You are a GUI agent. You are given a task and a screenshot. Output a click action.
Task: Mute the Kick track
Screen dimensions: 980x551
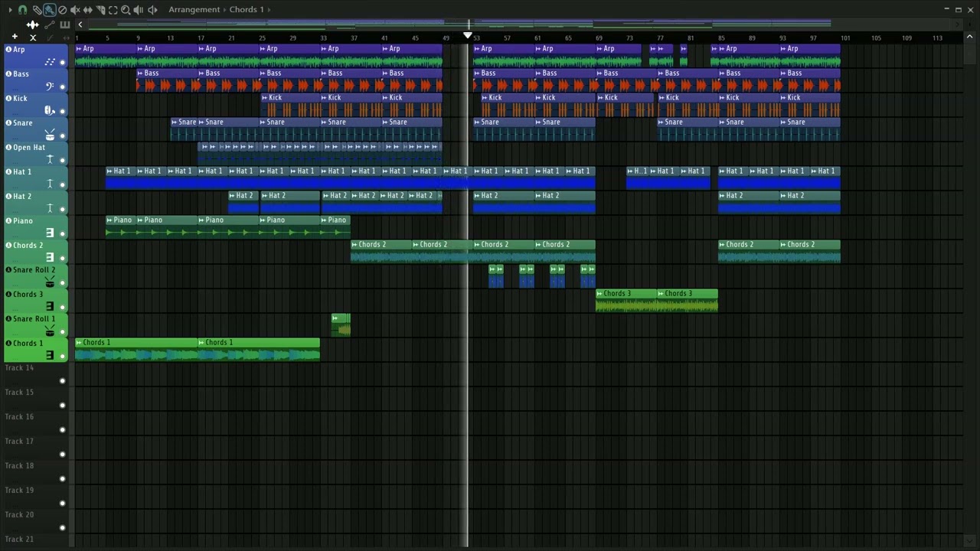point(63,112)
